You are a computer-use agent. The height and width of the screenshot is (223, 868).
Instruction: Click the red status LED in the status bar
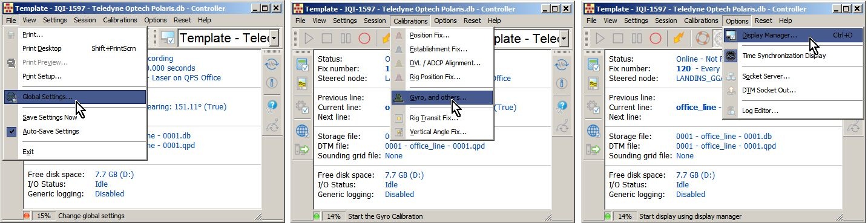(27, 216)
